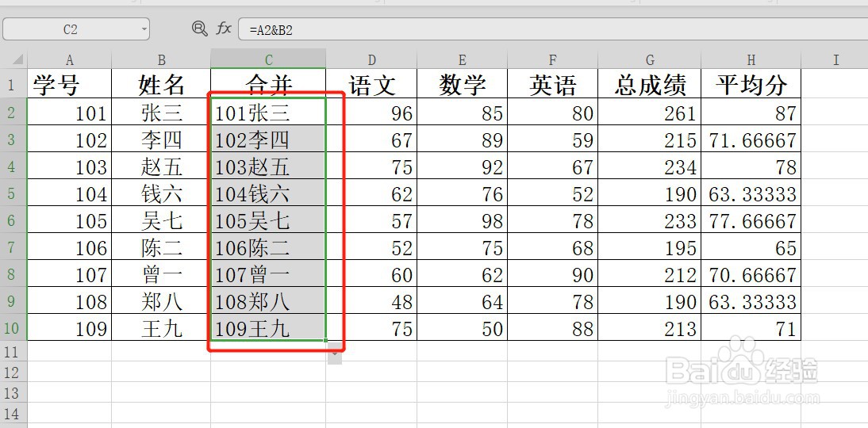Click name cell 张三 in column B

pyautogui.click(x=161, y=113)
